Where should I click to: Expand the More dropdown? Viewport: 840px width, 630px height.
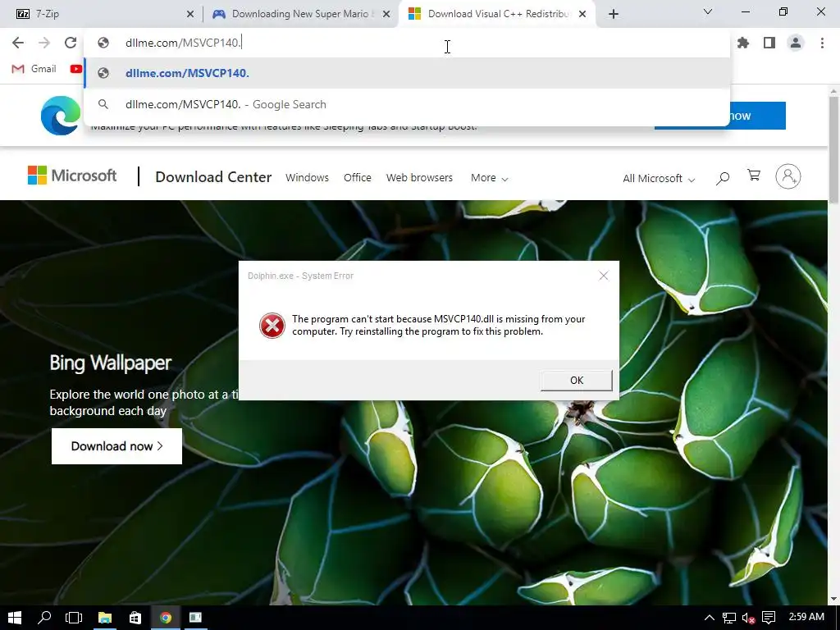tap(489, 178)
